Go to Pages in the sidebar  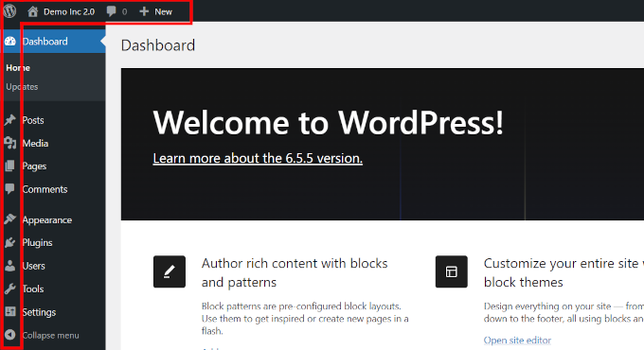pyautogui.click(x=34, y=166)
